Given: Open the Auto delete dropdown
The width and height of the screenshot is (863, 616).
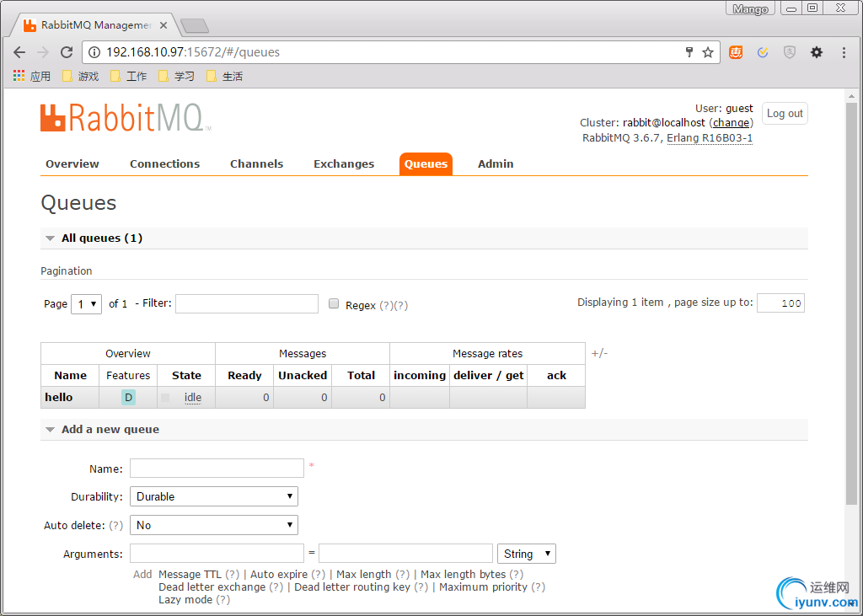Looking at the screenshot, I should click(x=214, y=525).
